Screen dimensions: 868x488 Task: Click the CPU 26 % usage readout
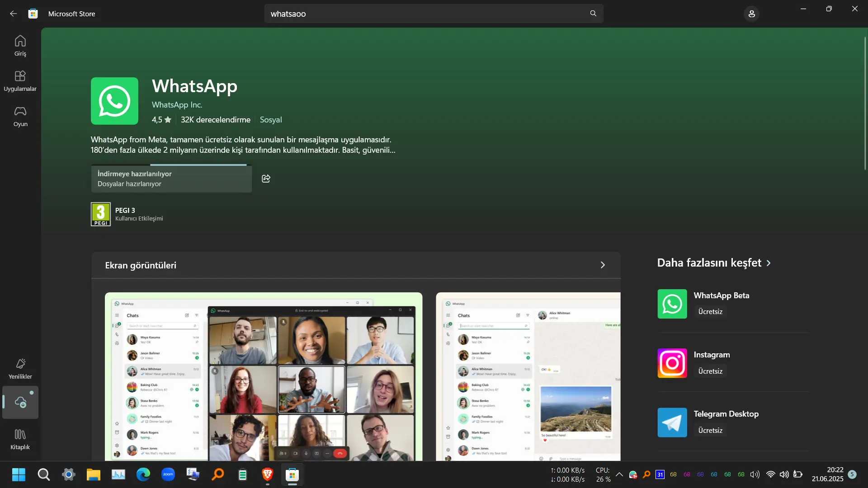coord(603,474)
